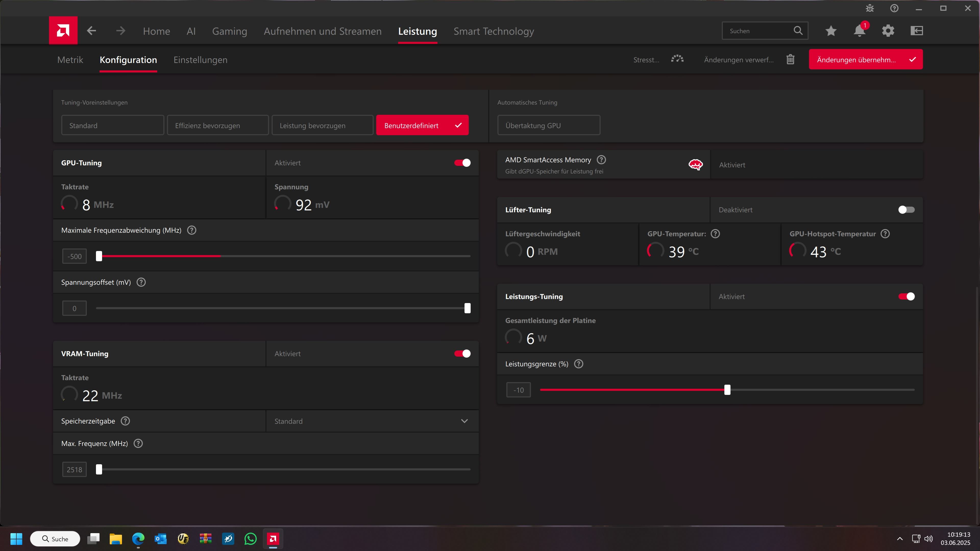Click the Leistungsgrenze slider handle
This screenshot has width=980, height=551.
click(x=727, y=390)
